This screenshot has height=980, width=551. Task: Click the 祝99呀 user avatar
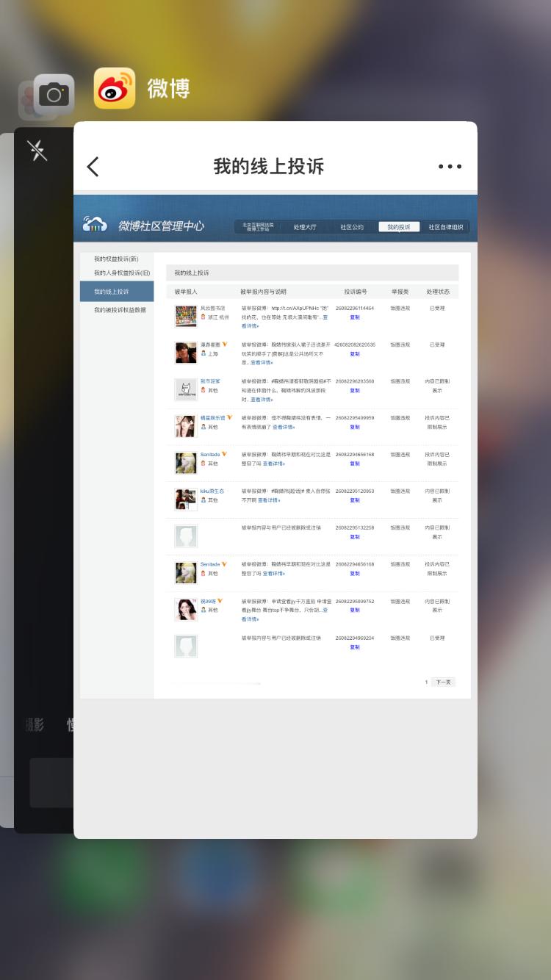(x=186, y=610)
